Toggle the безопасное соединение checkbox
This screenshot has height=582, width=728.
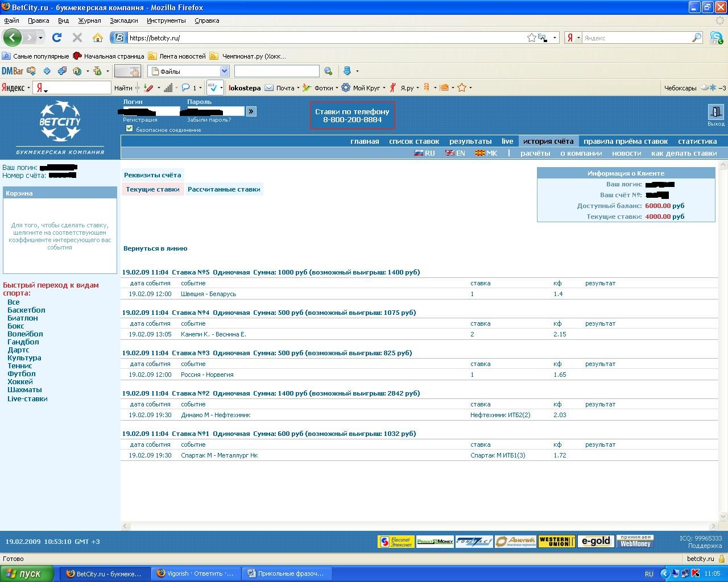point(129,128)
